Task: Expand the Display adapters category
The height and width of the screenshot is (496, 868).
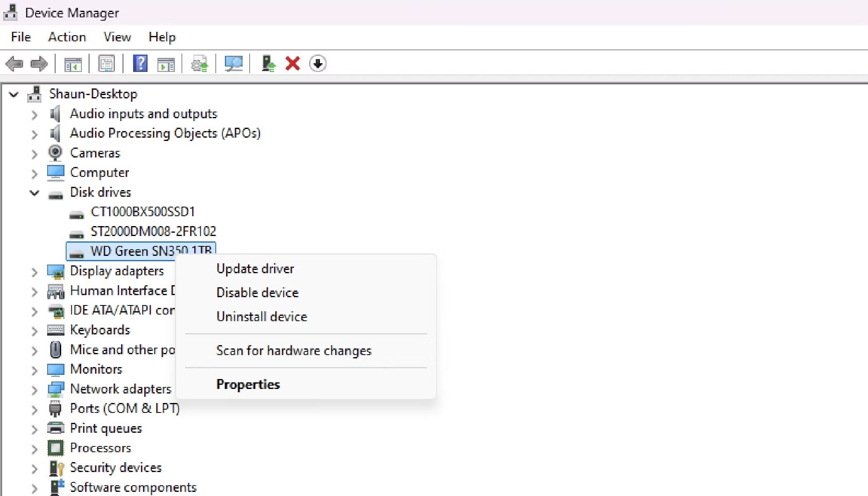Action: 35,272
